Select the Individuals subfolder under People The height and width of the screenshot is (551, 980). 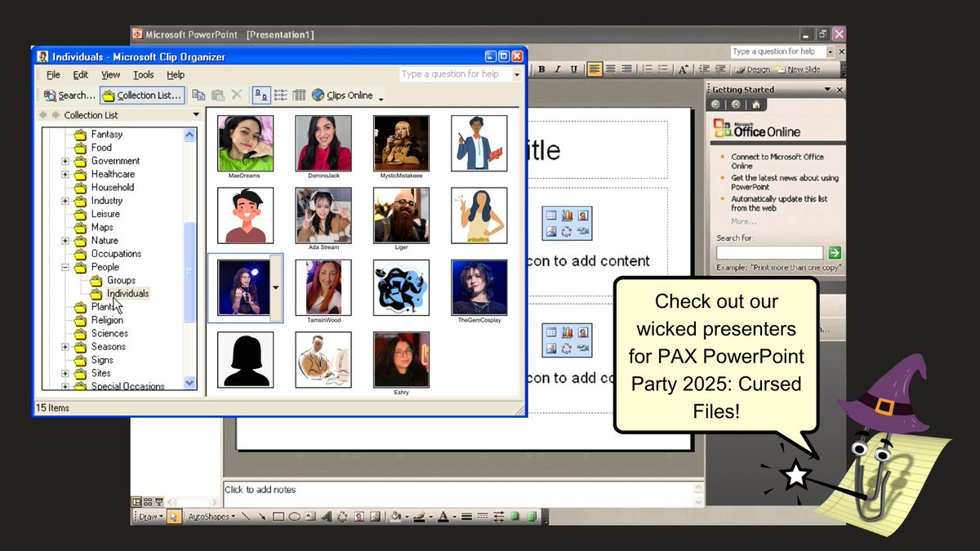119,293
